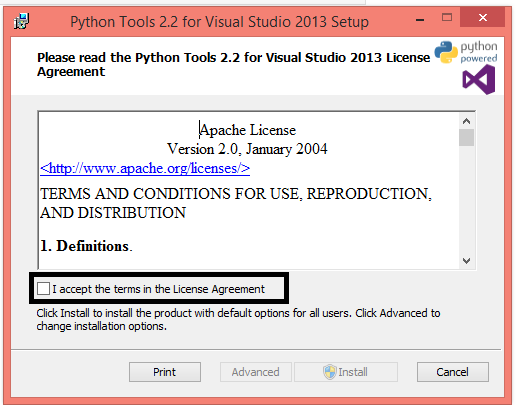Click the Install button with its shield icon
This screenshot has height=405, width=518.
point(346,372)
